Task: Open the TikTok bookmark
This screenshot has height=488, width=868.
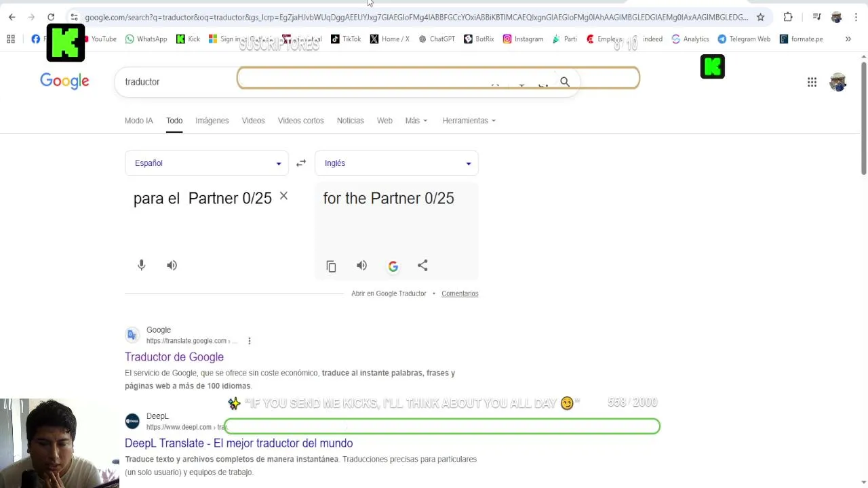Action: 346,39
